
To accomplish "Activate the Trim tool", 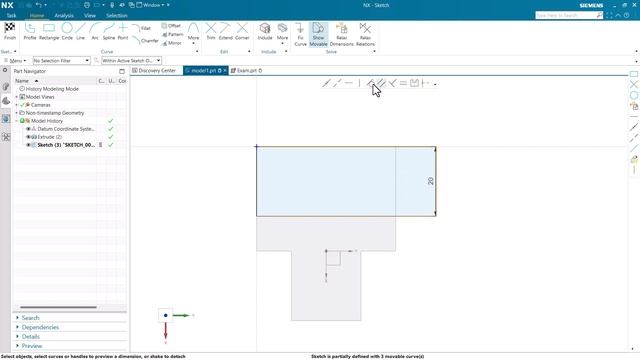I will tap(211, 31).
